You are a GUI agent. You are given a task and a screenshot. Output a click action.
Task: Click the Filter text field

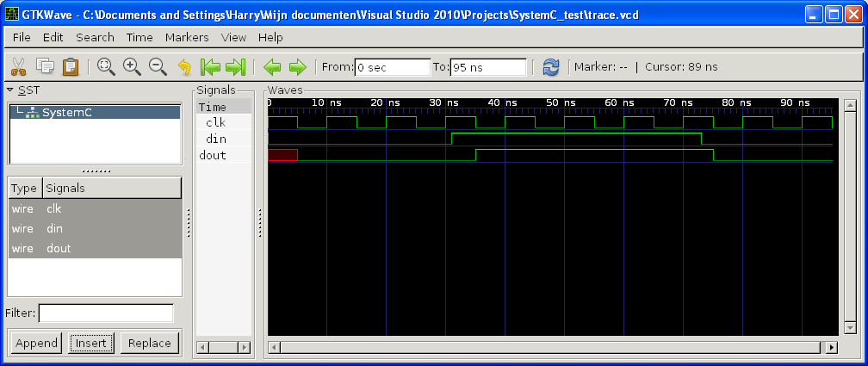pos(106,313)
